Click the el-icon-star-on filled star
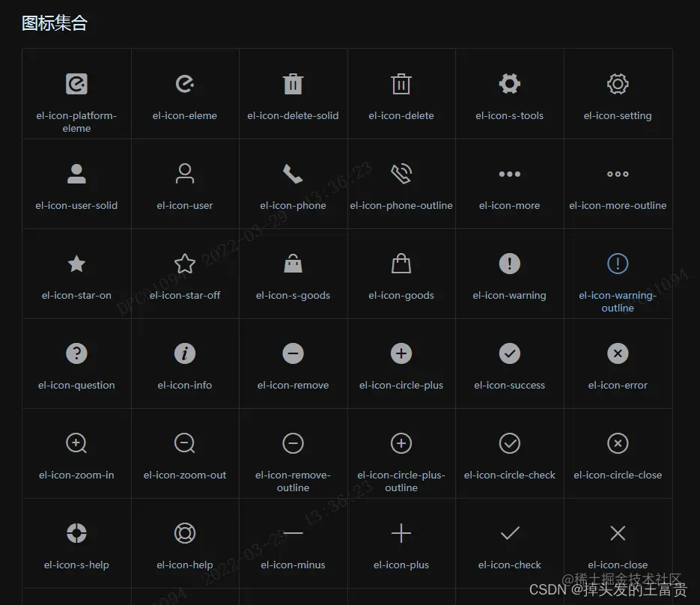 point(76,264)
